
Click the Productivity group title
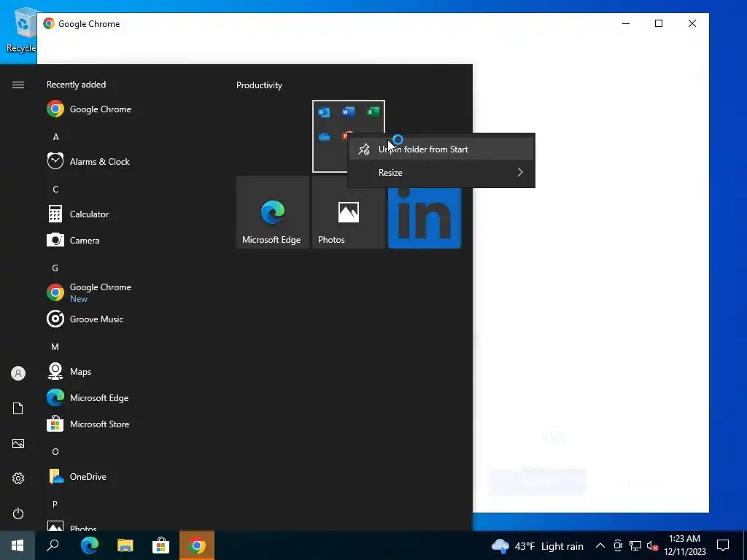coord(259,85)
